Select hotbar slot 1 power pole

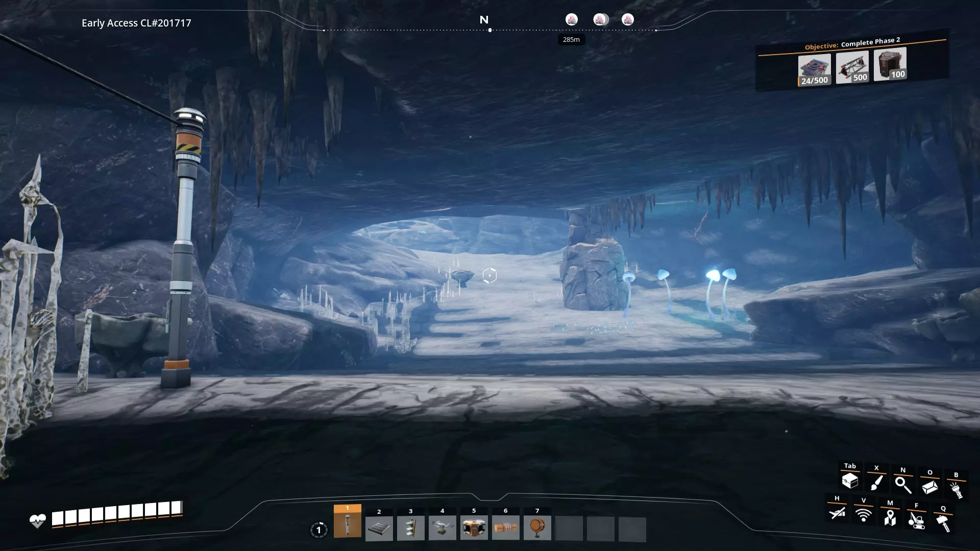pos(348,523)
